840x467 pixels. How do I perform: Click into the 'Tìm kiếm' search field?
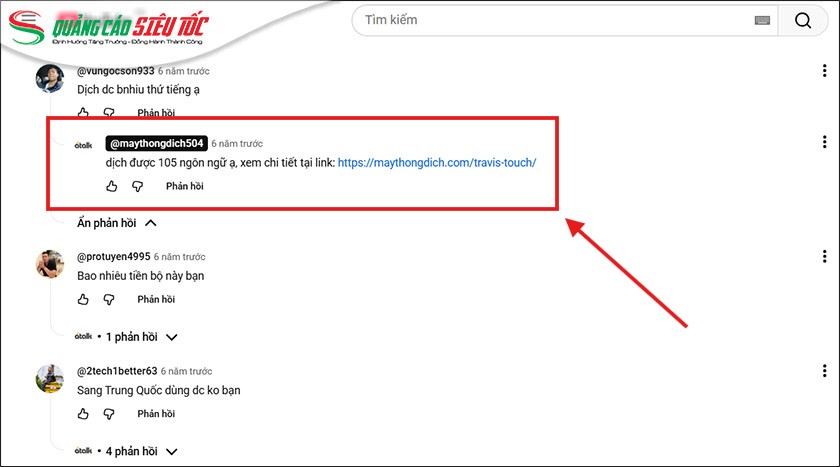(550, 20)
